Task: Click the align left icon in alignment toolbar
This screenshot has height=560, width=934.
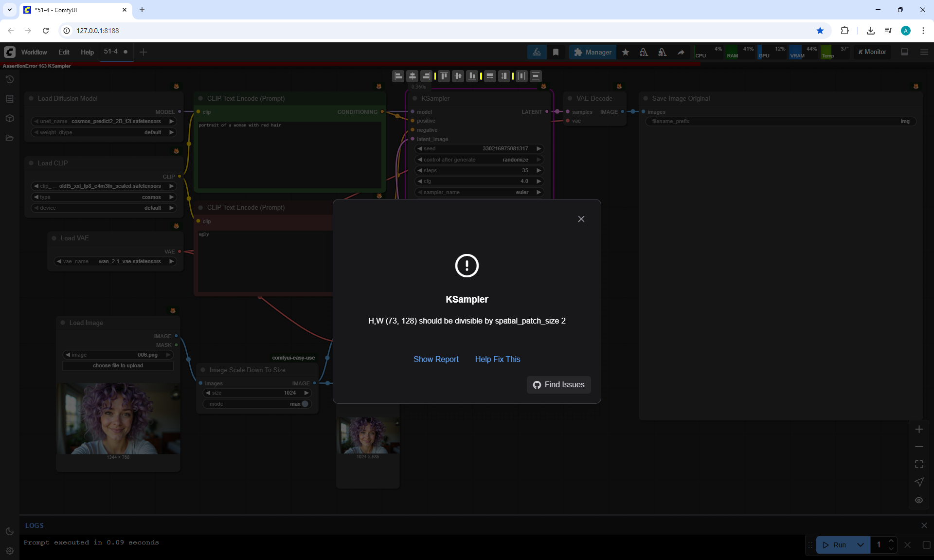Action: [398, 76]
